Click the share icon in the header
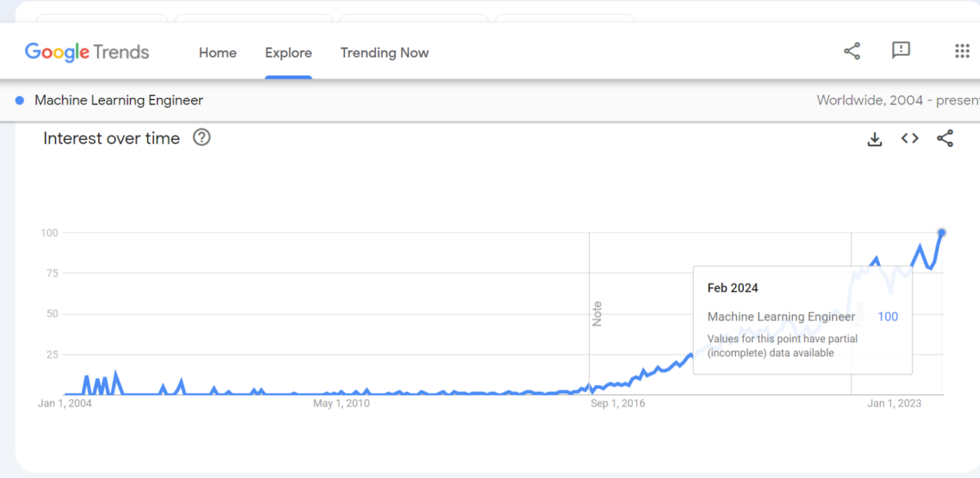 [852, 51]
